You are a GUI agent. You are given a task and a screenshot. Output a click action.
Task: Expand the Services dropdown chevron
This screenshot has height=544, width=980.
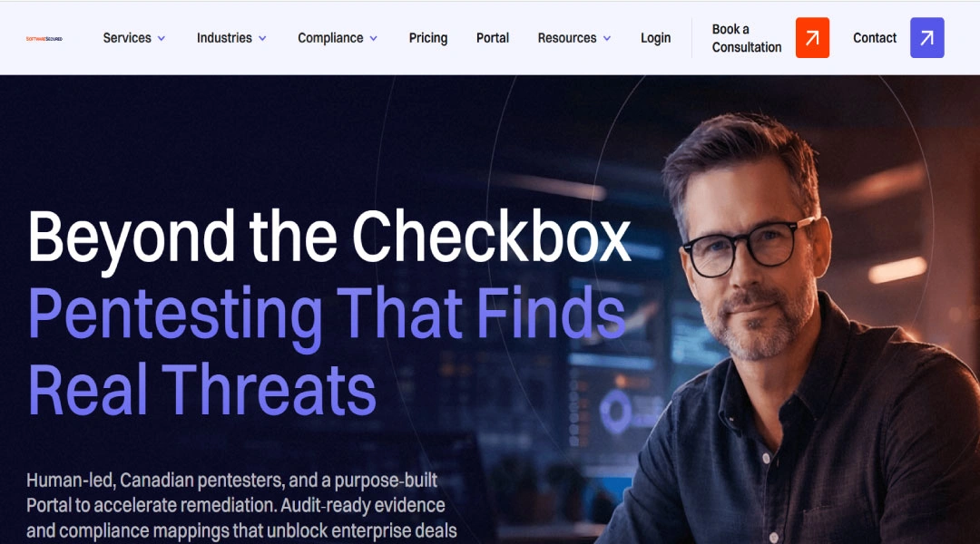click(162, 39)
